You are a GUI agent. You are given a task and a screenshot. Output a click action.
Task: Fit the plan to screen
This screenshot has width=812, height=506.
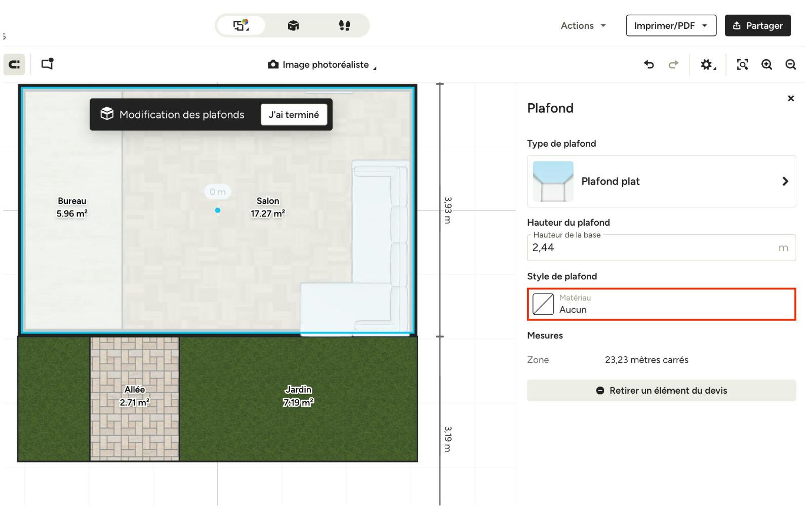pos(742,64)
